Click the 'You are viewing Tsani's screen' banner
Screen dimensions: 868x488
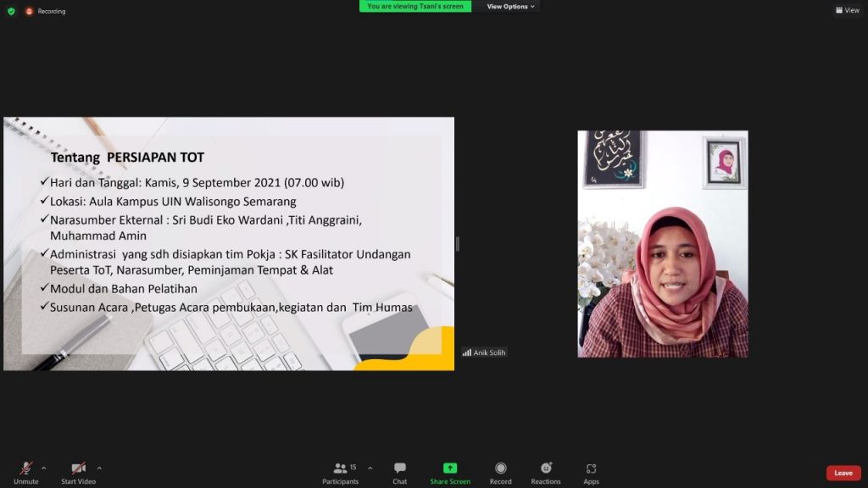(x=415, y=7)
